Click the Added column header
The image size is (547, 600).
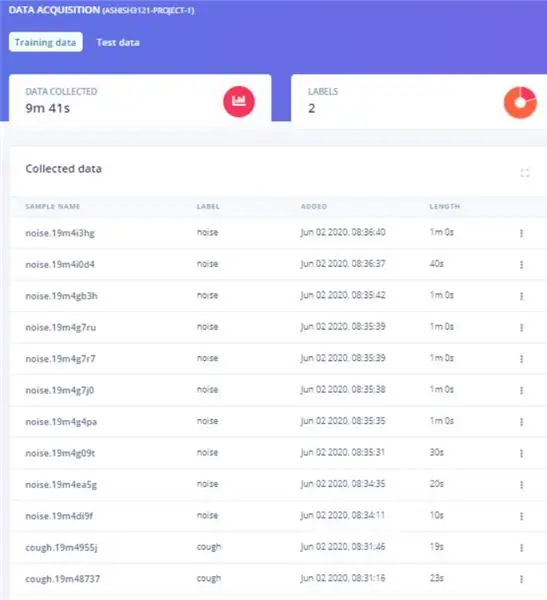(314, 207)
